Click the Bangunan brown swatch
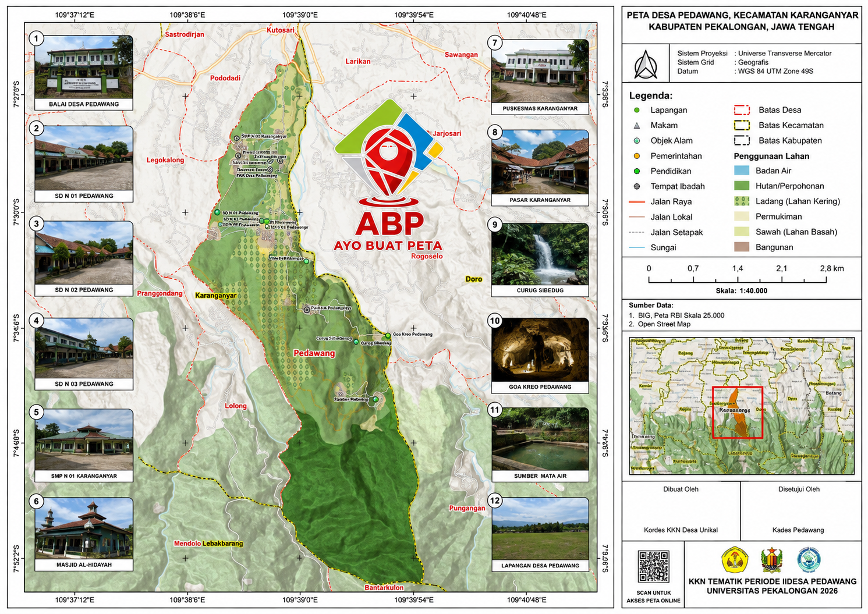This screenshot has width=868, height=614. [x=742, y=247]
